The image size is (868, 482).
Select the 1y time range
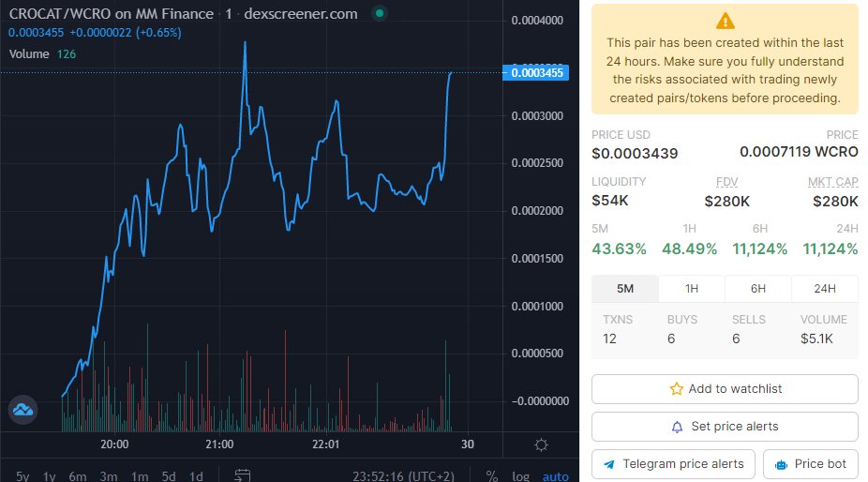pyautogui.click(x=50, y=476)
